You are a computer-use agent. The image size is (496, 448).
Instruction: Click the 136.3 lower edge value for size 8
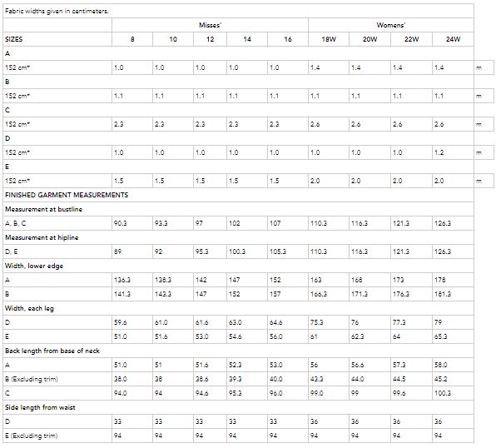(122, 280)
